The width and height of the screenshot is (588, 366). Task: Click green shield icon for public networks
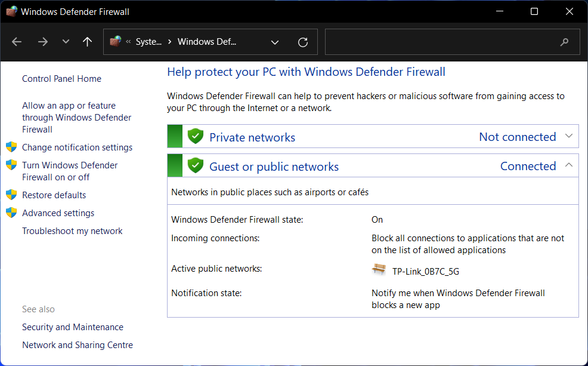pos(196,165)
